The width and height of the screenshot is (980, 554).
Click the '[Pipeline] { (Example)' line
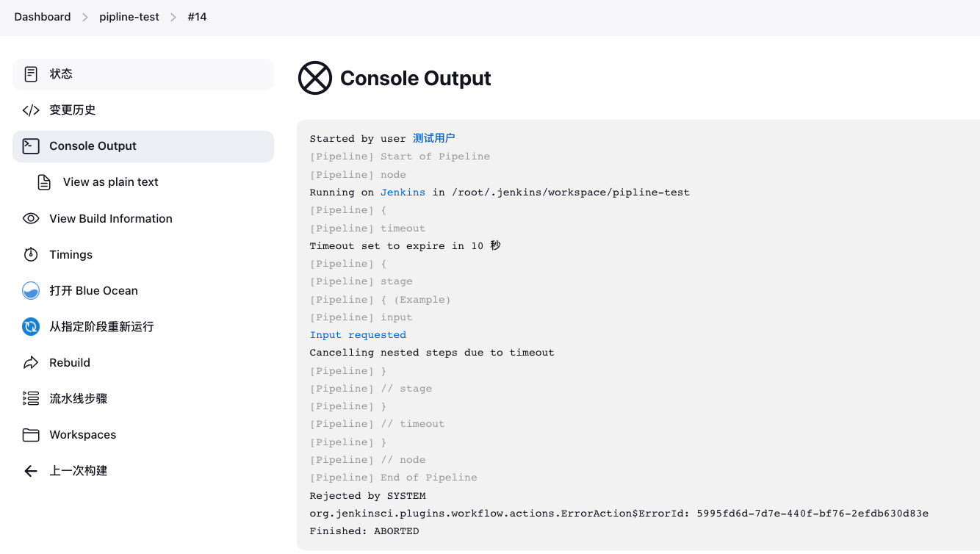pos(381,300)
